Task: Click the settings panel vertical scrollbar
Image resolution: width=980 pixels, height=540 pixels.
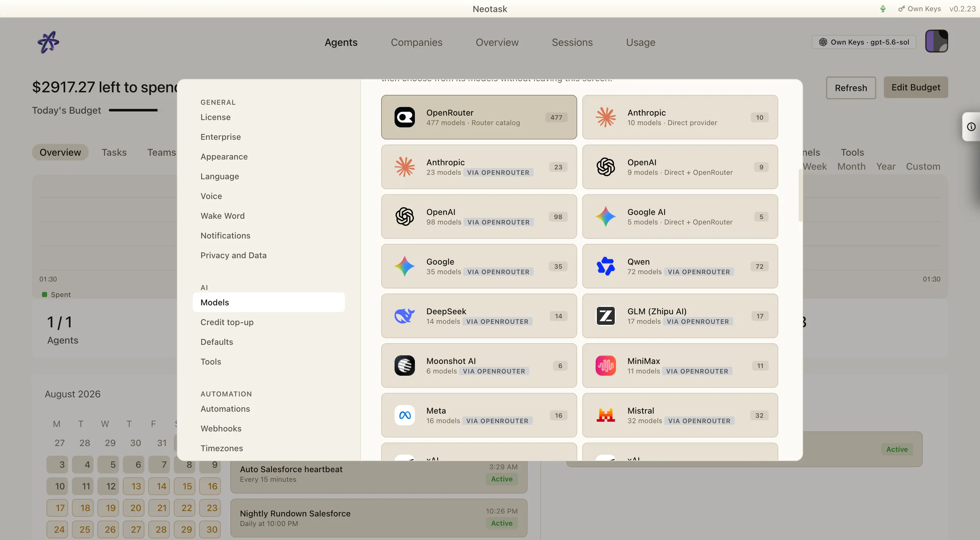Action: [800, 195]
